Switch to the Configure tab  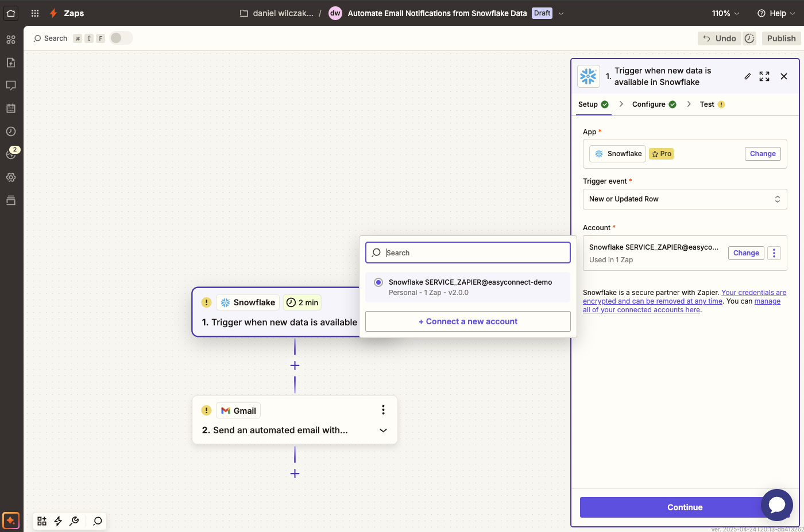654,104
